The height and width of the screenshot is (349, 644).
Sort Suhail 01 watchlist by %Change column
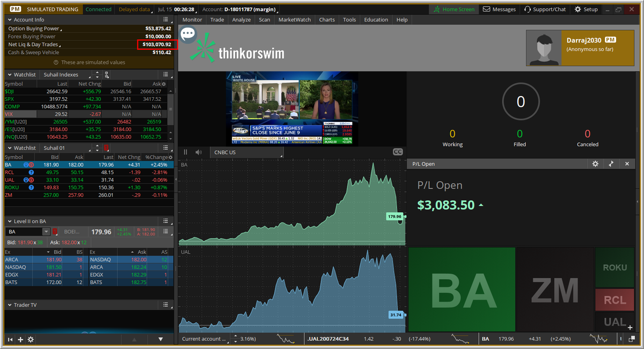point(156,157)
